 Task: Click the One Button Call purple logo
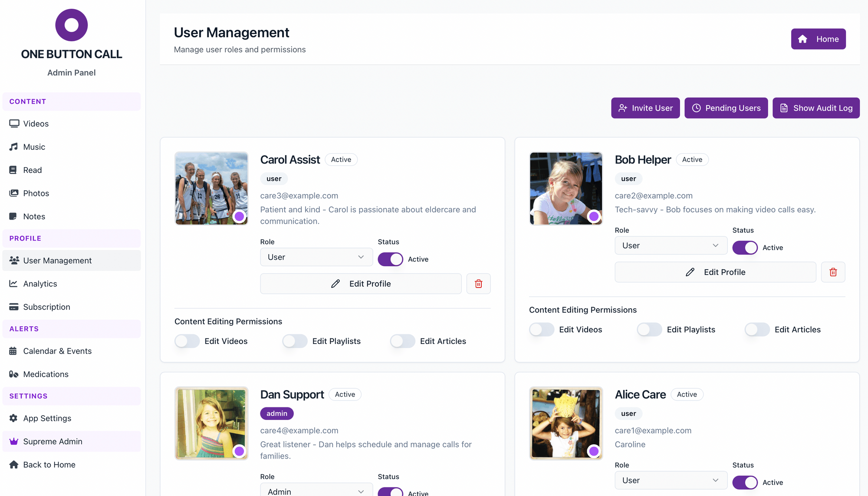[x=72, y=25]
